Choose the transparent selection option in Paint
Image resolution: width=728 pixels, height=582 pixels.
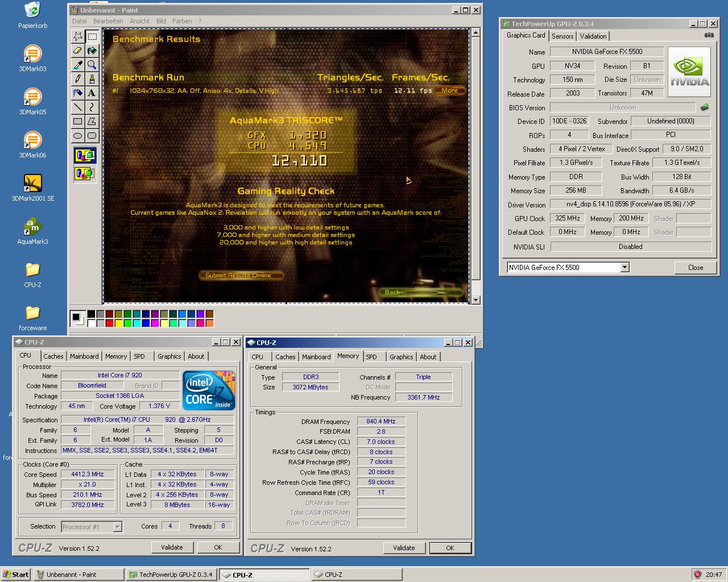pos(85,173)
